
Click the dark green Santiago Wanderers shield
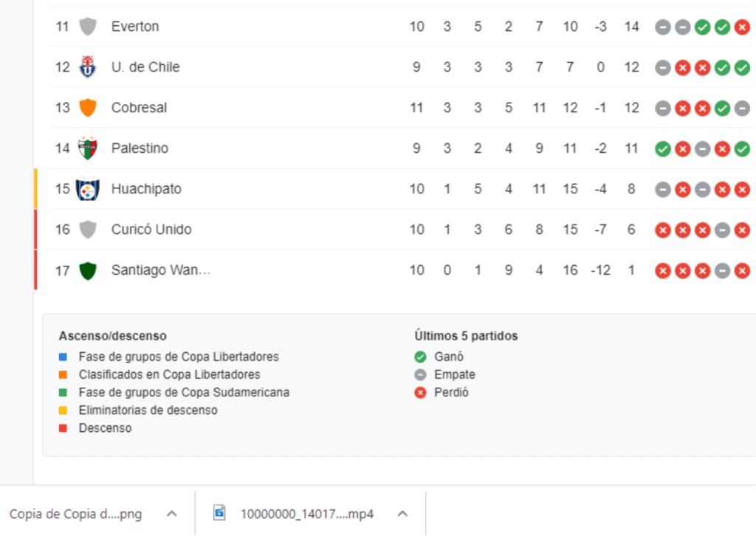[88, 270]
